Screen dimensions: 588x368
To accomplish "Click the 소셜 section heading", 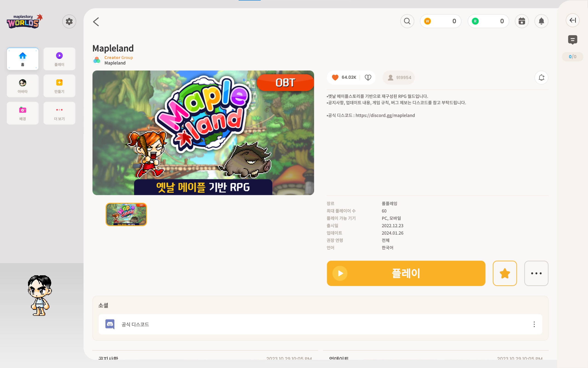I will [x=103, y=305].
